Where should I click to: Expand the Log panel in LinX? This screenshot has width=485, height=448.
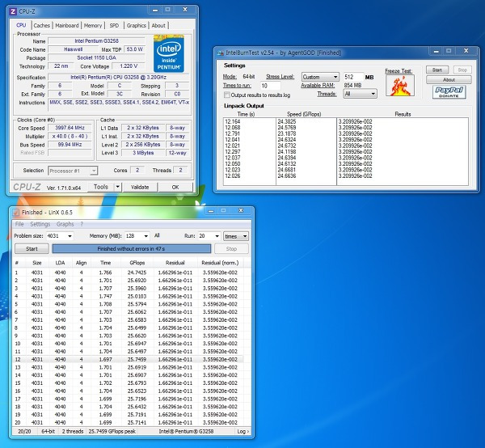click(242, 431)
